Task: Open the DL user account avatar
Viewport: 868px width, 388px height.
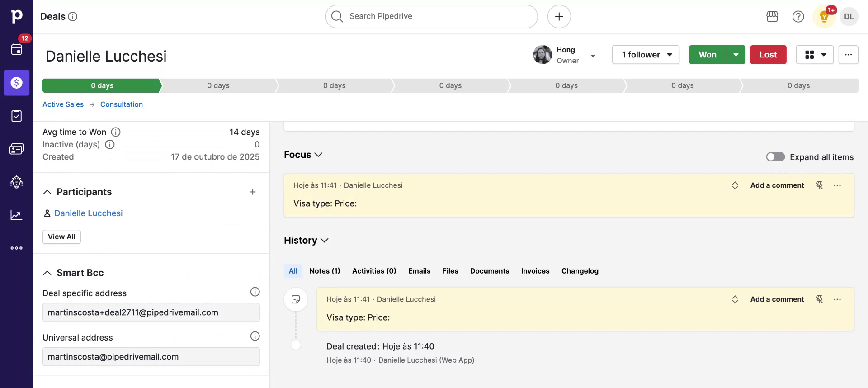Action: pyautogui.click(x=849, y=17)
